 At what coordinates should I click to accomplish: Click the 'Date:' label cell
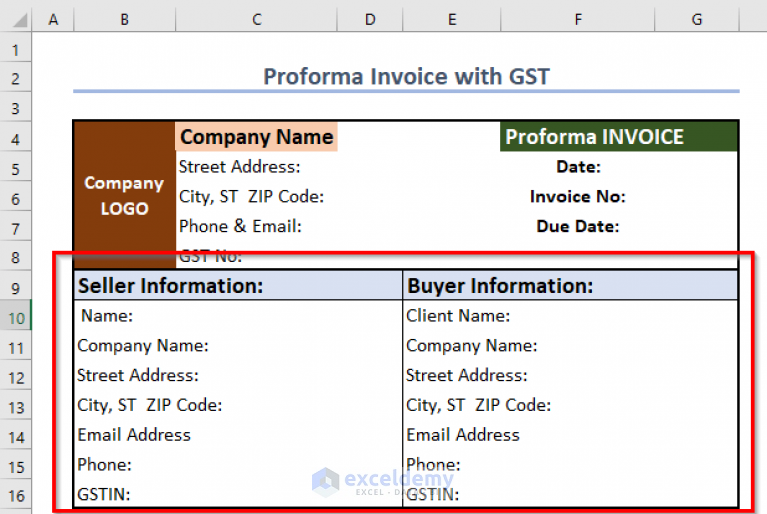point(578,167)
